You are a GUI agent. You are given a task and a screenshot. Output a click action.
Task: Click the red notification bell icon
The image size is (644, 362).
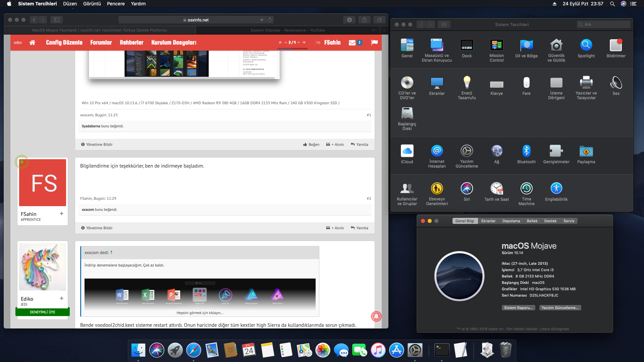coord(376,316)
